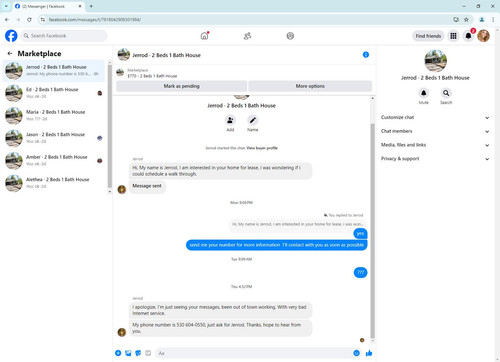
Task: Expand Customize chat section
Action: coord(435,117)
